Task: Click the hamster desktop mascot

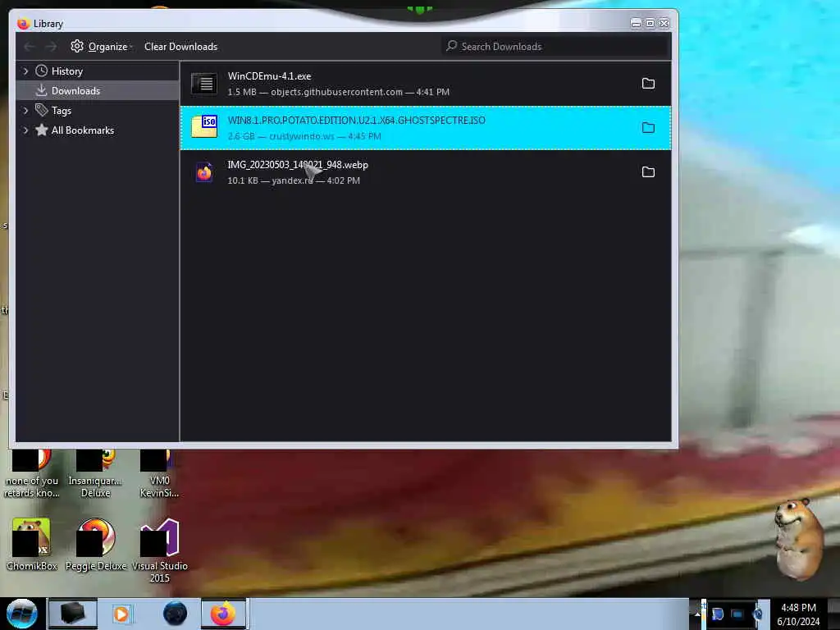Action: click(799, 538)
